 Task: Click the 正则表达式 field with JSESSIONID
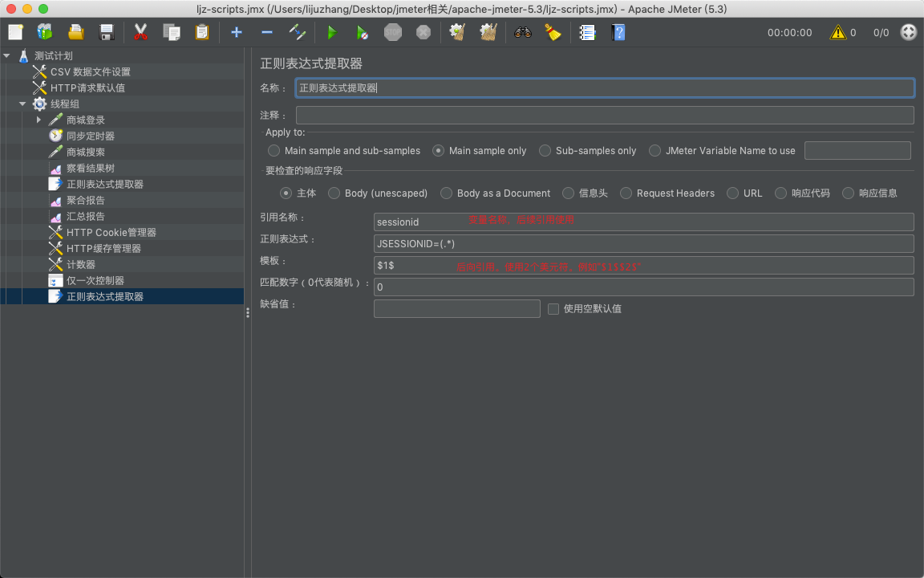coord(643,243)
